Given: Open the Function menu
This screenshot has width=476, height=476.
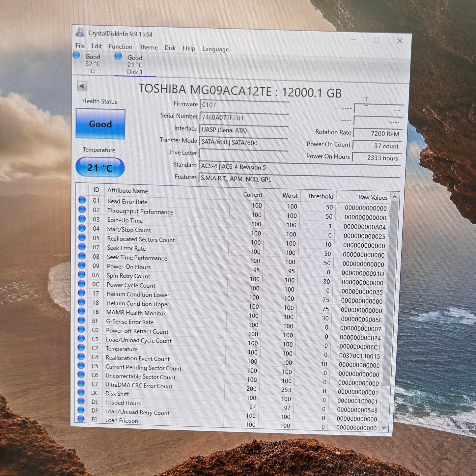Looking at the screenshot, I should coord(120,47).
